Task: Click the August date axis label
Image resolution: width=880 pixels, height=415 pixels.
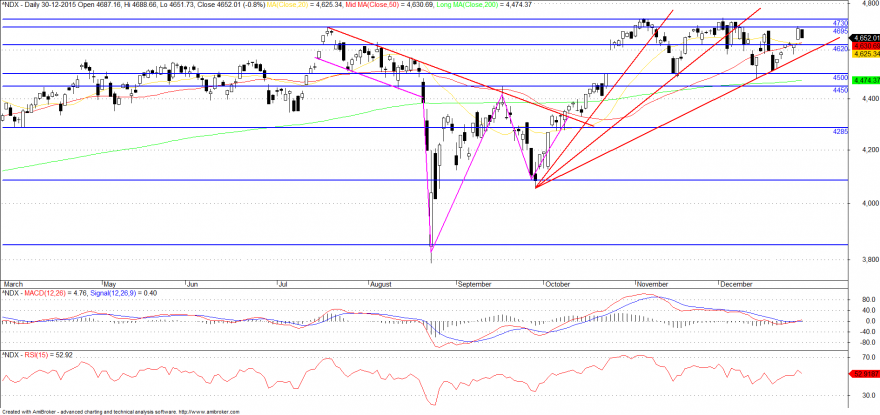Action: [x=381, y=284]
